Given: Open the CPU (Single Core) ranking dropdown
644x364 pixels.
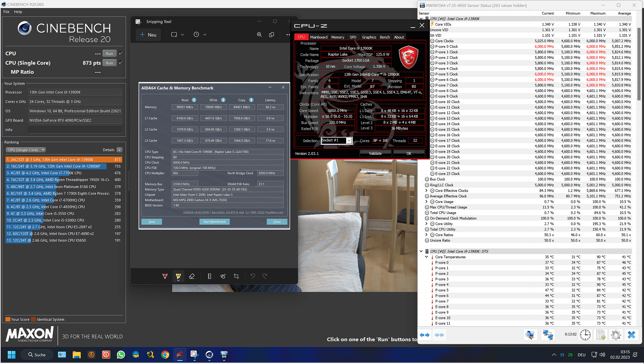Looking at the screenshot, I should (25, 150).
